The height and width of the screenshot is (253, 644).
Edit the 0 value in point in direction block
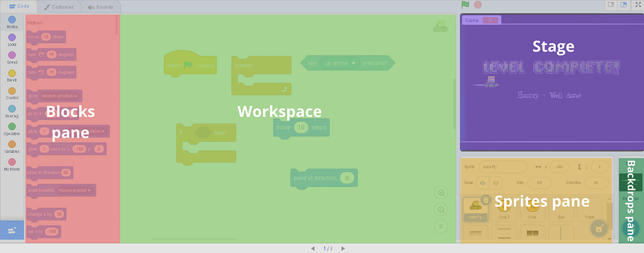pyautogui.click(x=347, y=178)
